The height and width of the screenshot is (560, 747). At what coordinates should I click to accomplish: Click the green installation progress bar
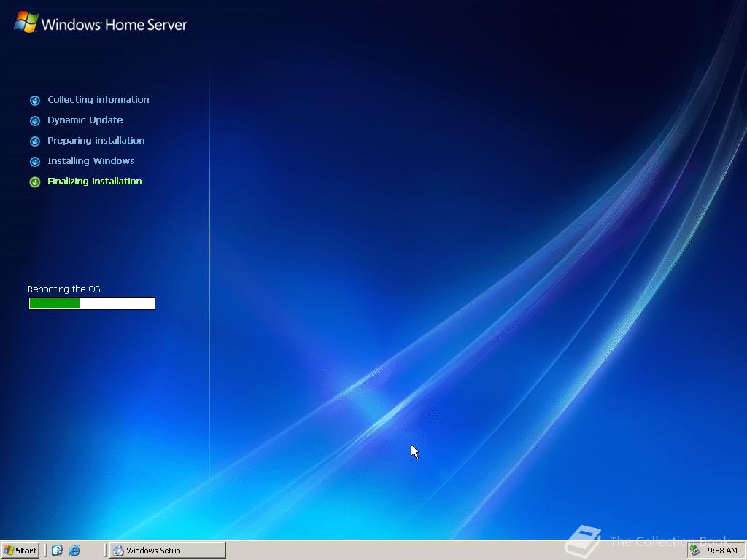pos(92,303)
